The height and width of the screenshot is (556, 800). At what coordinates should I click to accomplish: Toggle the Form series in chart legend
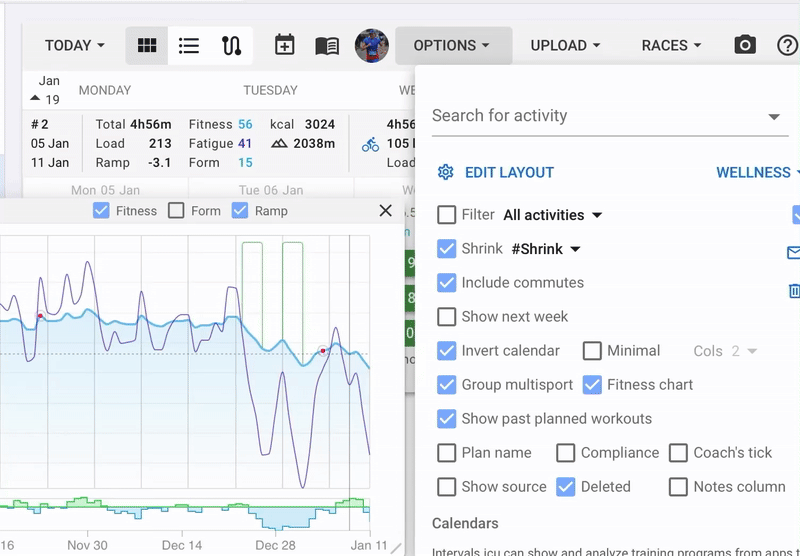(x=177, y=211)
